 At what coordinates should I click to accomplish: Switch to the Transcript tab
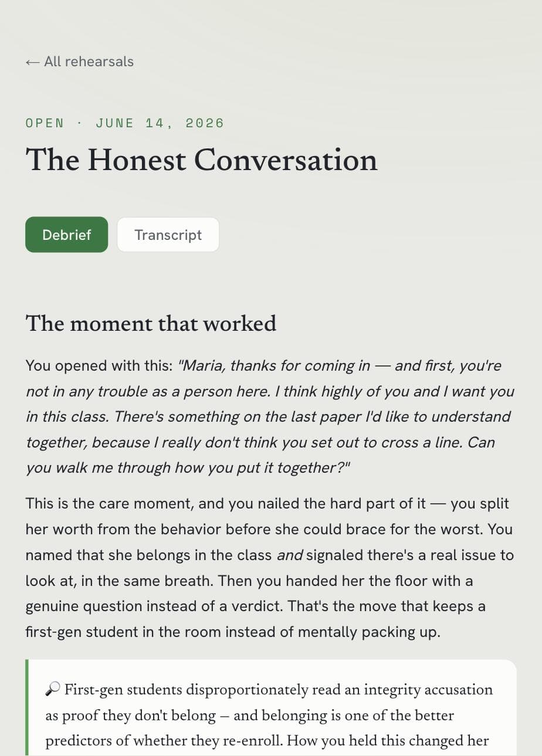(x=168, y=235)
